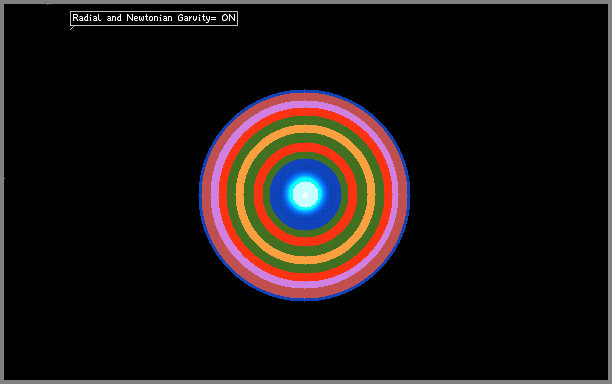Image resolution: width=612 pixels, height=384 pixels.
Task: Click empty black space right of rings
Action: tap(507, 195)
